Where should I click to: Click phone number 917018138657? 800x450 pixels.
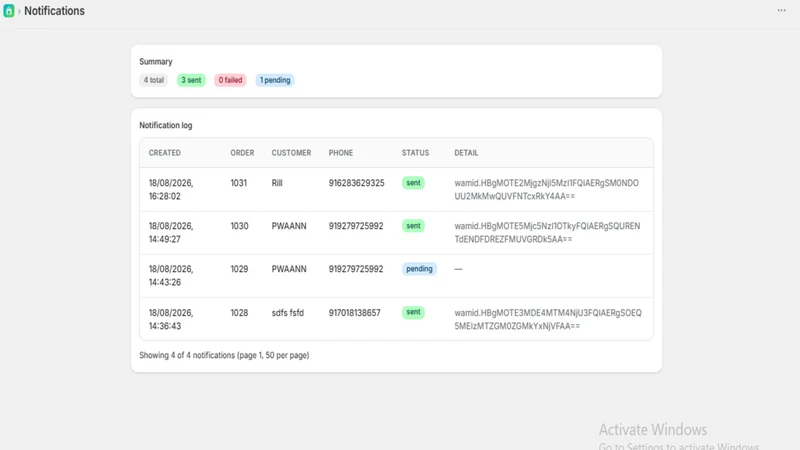(x=355, y=313)
